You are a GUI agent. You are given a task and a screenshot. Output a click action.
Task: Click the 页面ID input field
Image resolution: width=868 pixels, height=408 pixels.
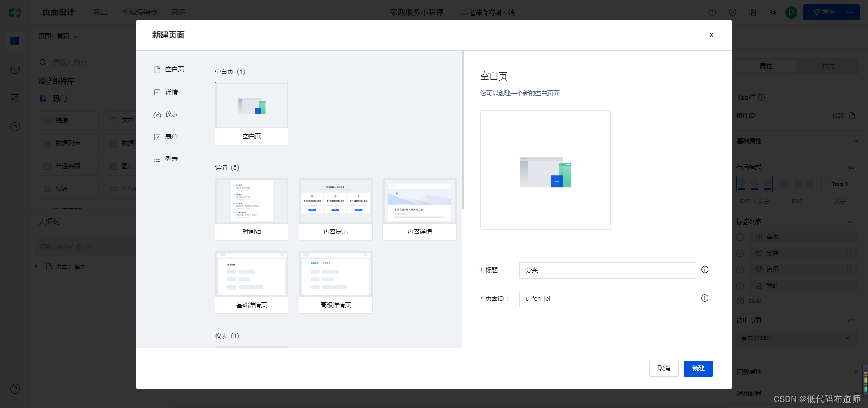[x=608, y=299]
